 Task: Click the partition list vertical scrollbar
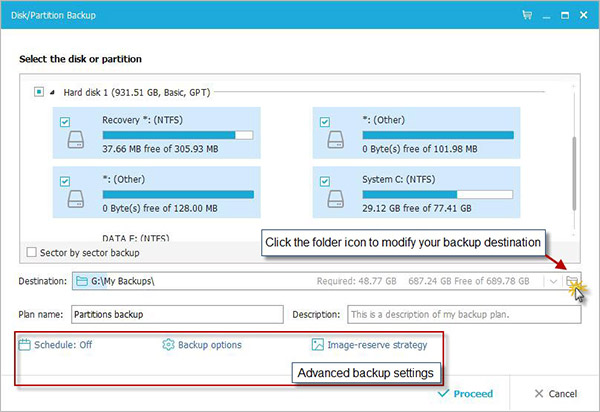point(574,173)
